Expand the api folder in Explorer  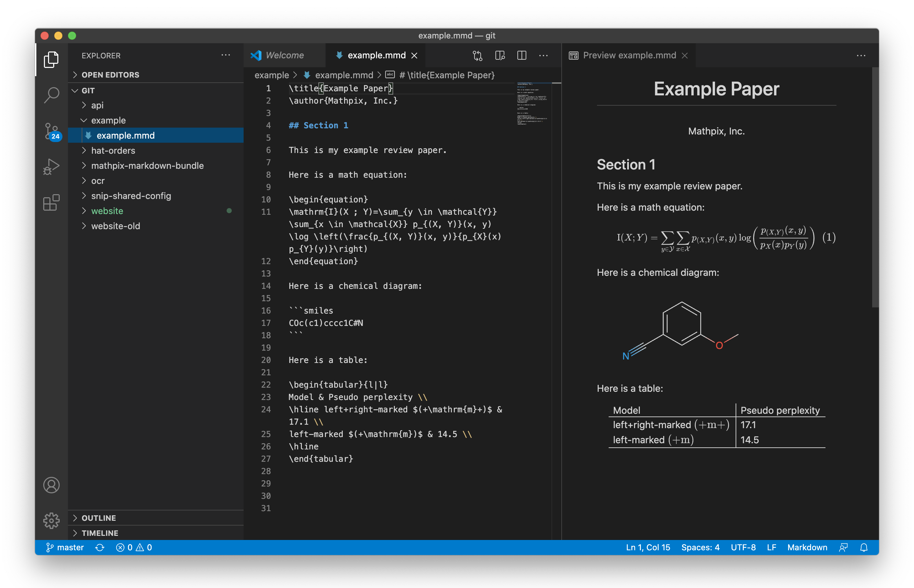97,105
